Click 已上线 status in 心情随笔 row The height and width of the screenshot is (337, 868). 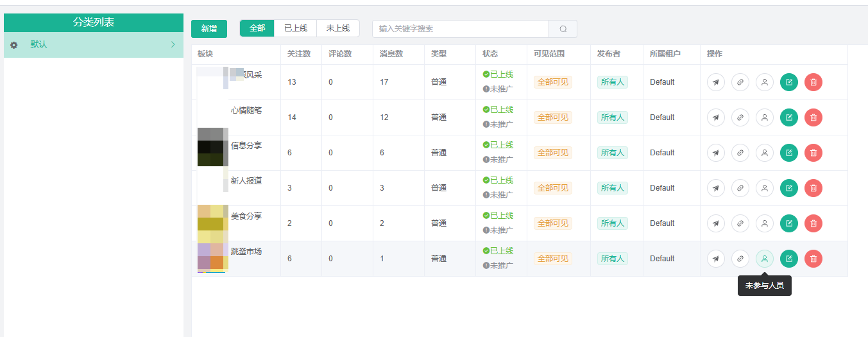click(498, 110)
